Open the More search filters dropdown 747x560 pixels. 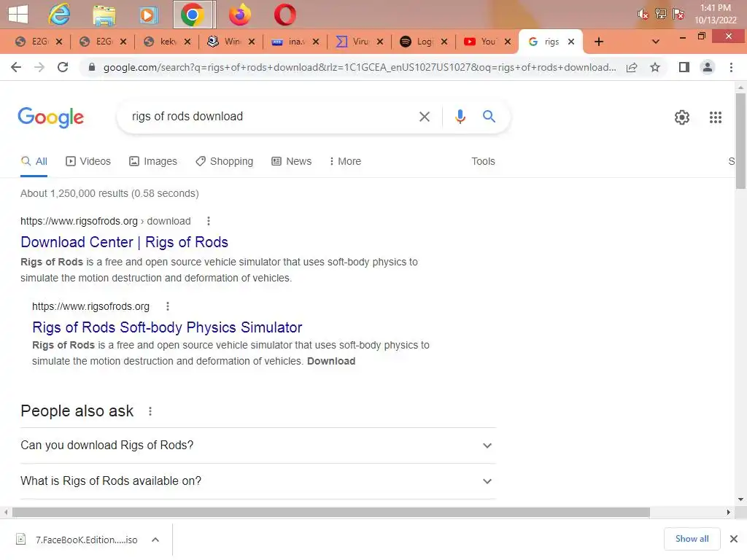point(345,161)
